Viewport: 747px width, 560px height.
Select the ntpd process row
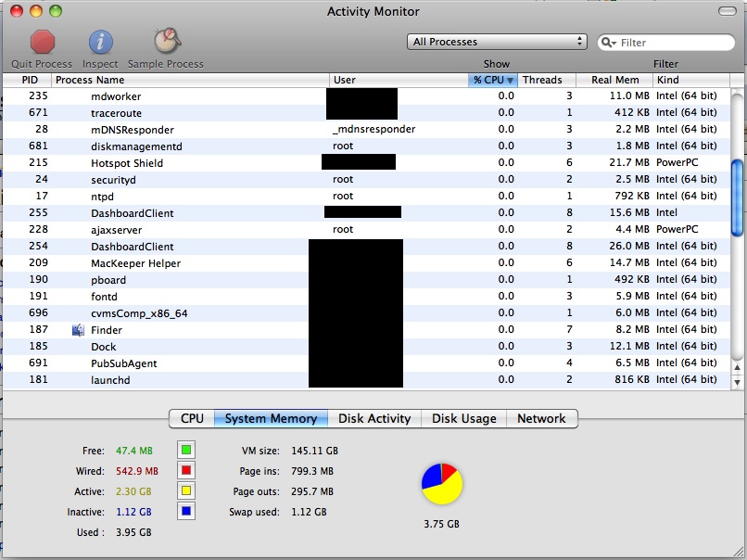[366, 197]
